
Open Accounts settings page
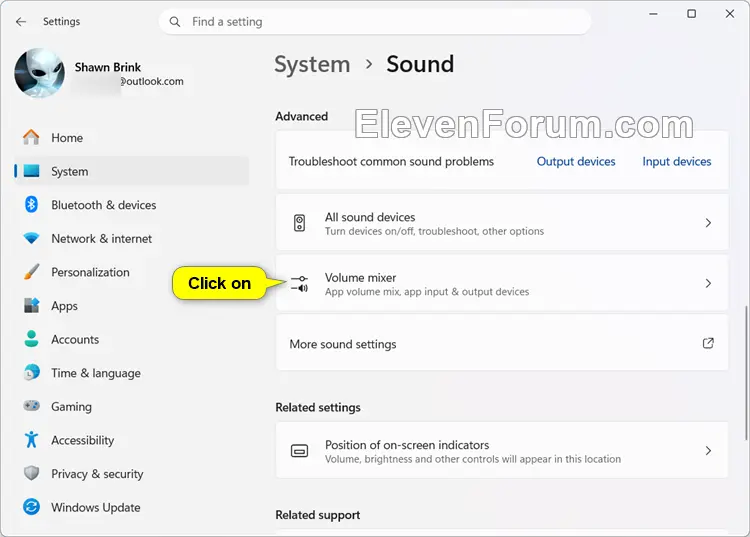132,339
